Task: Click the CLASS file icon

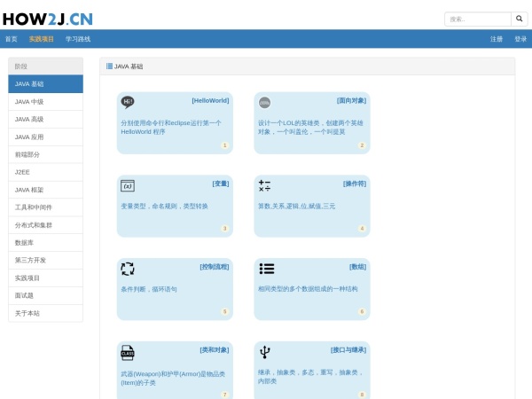Action: pos(128,352)
